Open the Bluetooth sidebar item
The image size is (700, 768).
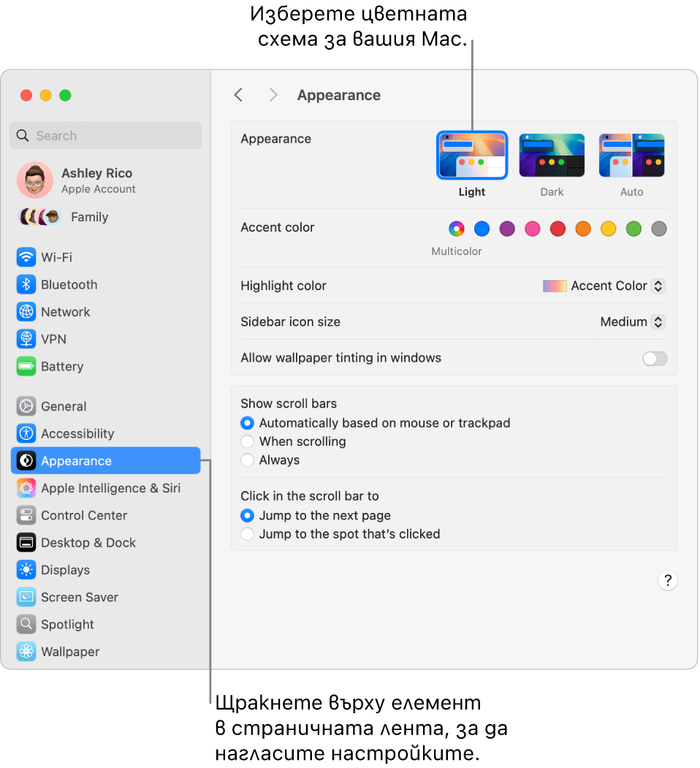(105, 284)
